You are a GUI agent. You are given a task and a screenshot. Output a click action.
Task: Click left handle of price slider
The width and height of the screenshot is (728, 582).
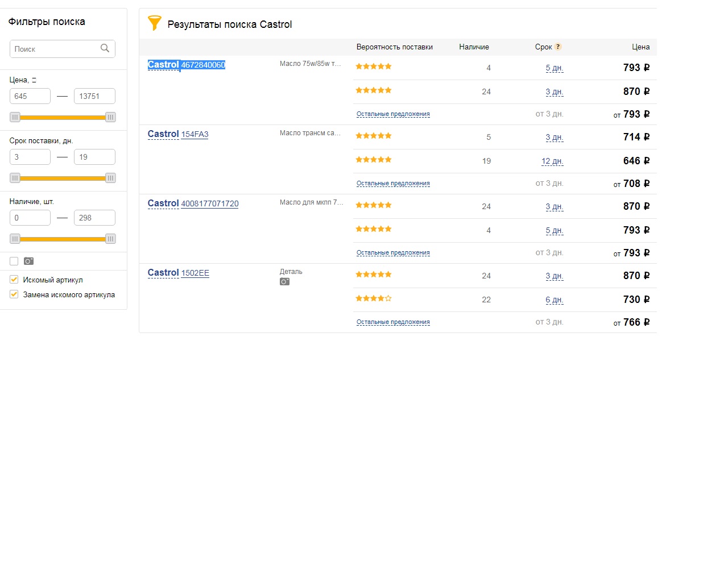[15, 117]
